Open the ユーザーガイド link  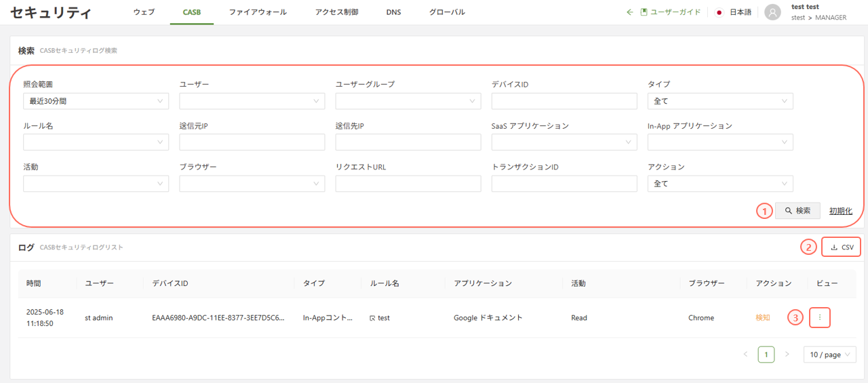coord(671,12)
